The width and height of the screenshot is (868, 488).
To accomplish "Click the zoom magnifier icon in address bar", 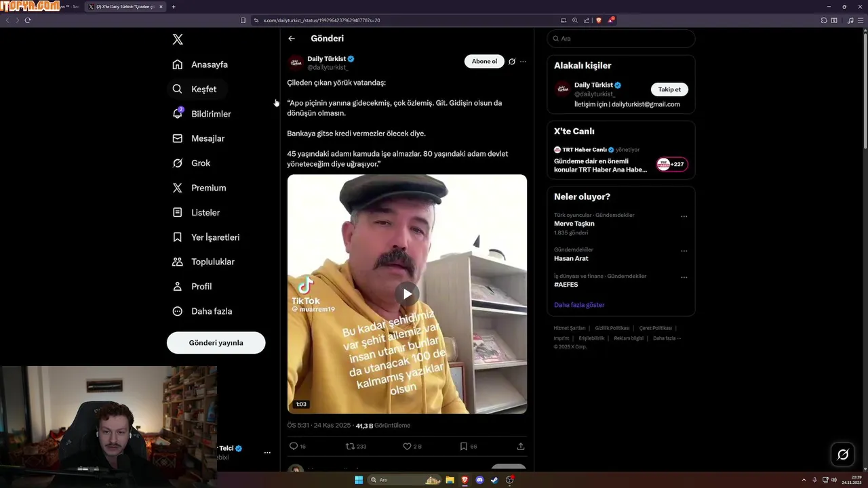I will tap(575, 20).
